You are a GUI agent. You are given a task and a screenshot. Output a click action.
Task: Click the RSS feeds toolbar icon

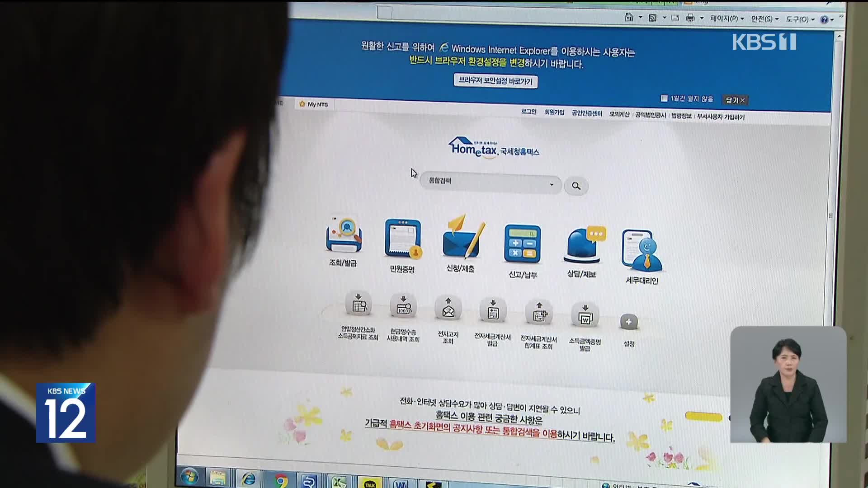652,18
